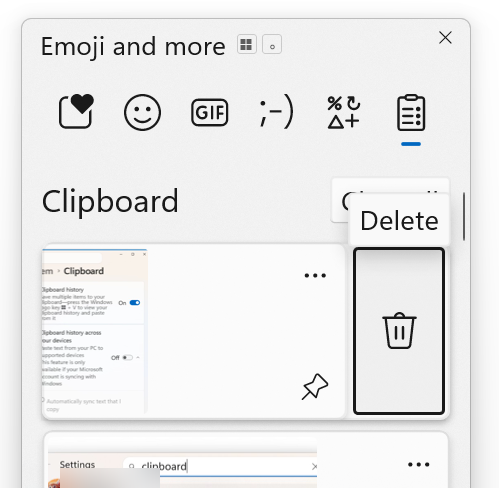
Task: Paste the Clipboard settings screenshot thumbnail
Action: point(95,331)
